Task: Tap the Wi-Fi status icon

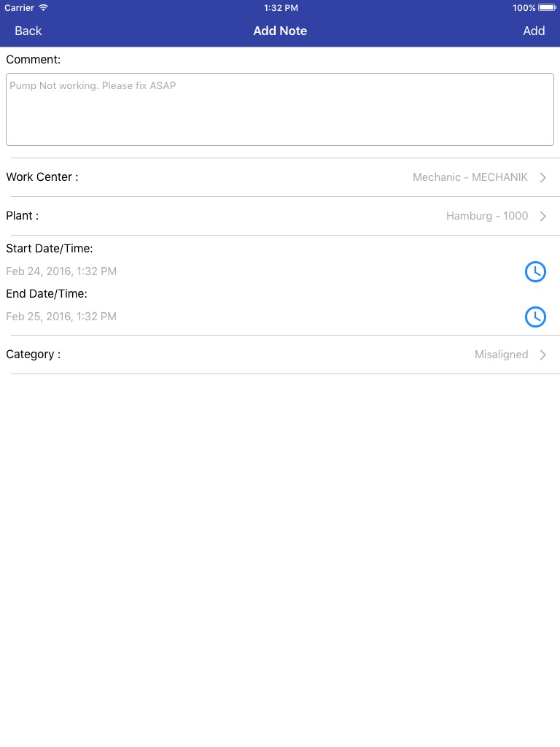Action: click(44, 8)
